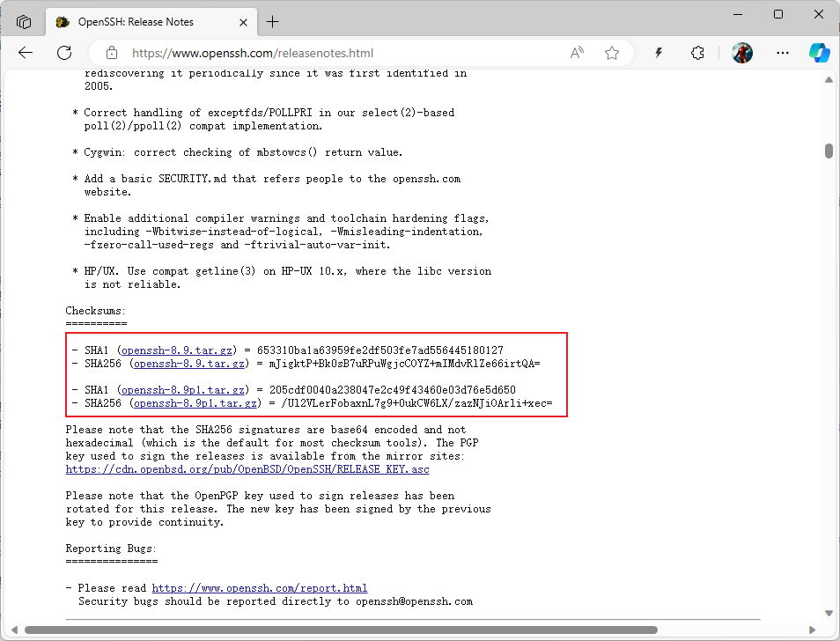Image resolution: width=840 pixels, height=641 pixels.
Task: Click the browser Back arrow button
Action: coord(26,53)
